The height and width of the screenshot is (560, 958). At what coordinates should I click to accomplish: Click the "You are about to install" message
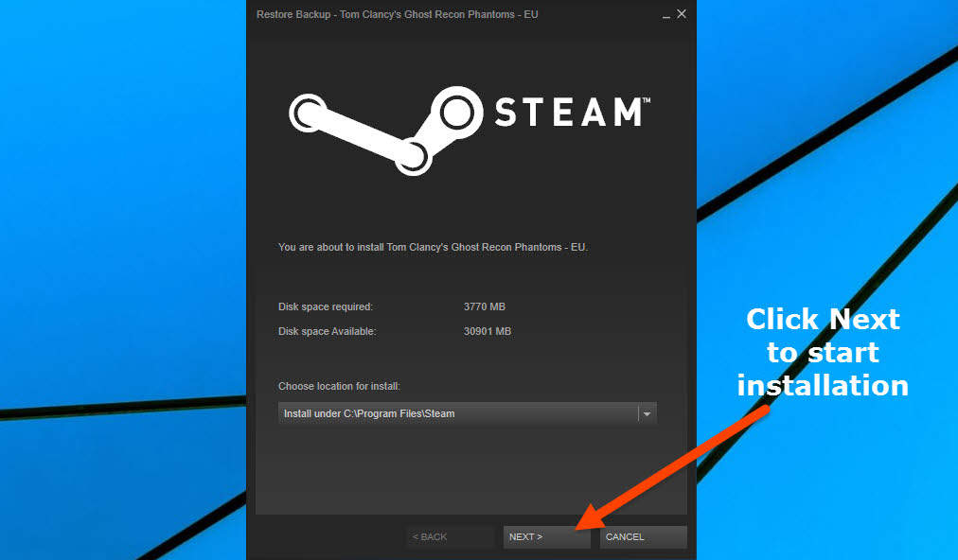[x=433, y=247]
